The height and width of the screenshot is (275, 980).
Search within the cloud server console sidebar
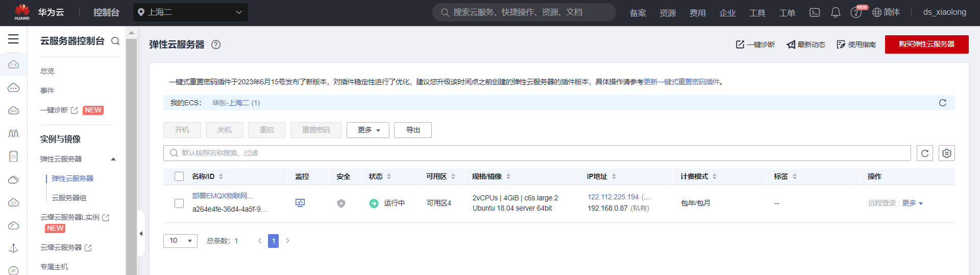[x=115, y=41]
